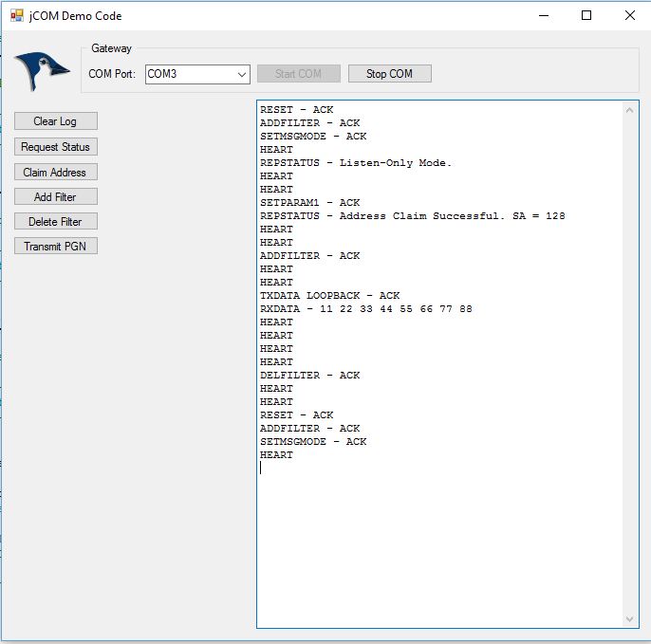Close the jCOM Demo Code window
The width and height of the screenshot is (651, 644).
[629, 15]
